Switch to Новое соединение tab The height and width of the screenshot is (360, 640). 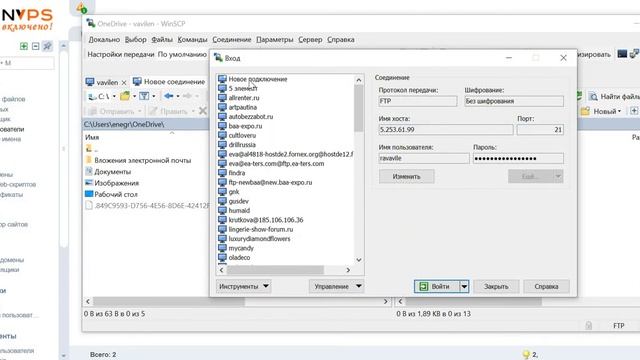169,82
